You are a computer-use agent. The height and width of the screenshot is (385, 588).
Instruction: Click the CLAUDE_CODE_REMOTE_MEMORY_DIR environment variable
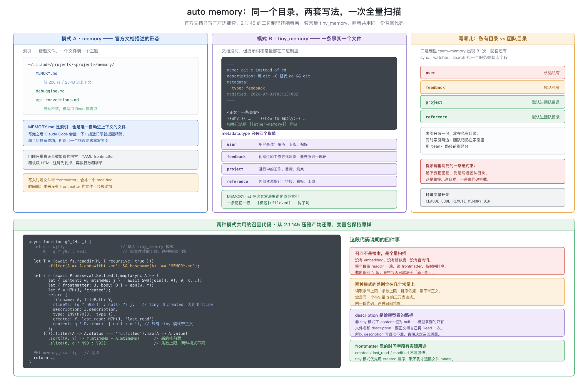pyautogui.click(x=458, y=201)
